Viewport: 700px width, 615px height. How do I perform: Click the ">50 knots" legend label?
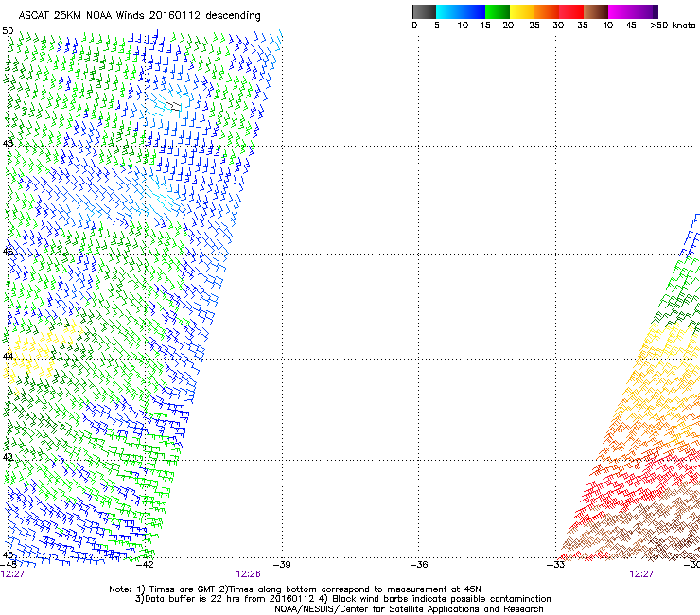pos(673,26)
